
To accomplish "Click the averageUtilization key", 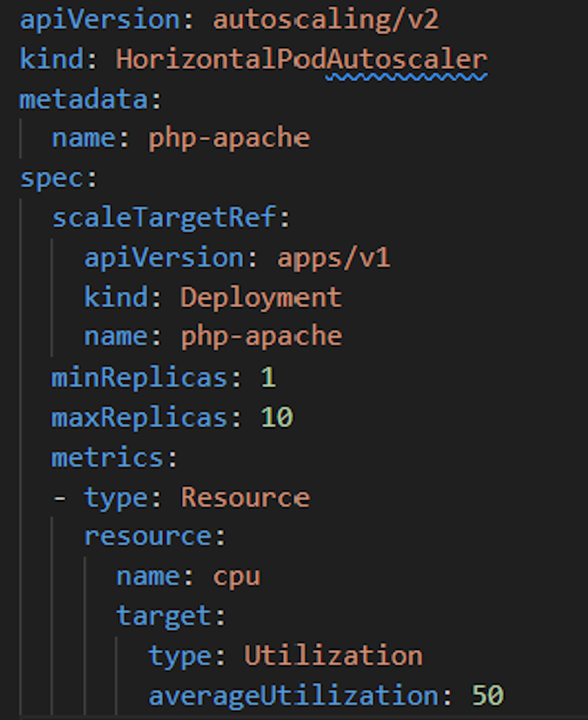I will point(293,695).
